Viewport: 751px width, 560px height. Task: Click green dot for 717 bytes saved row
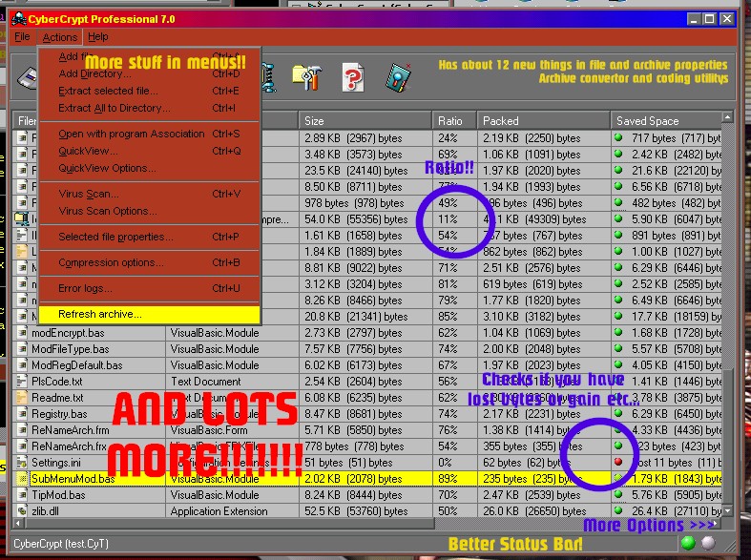(618, 137)
